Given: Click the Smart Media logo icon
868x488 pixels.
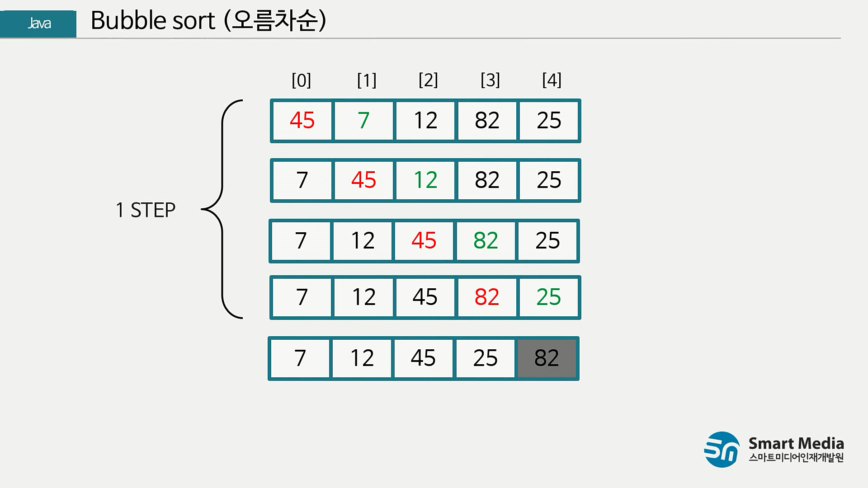Looking at the screenshot, I should point(722,449).
